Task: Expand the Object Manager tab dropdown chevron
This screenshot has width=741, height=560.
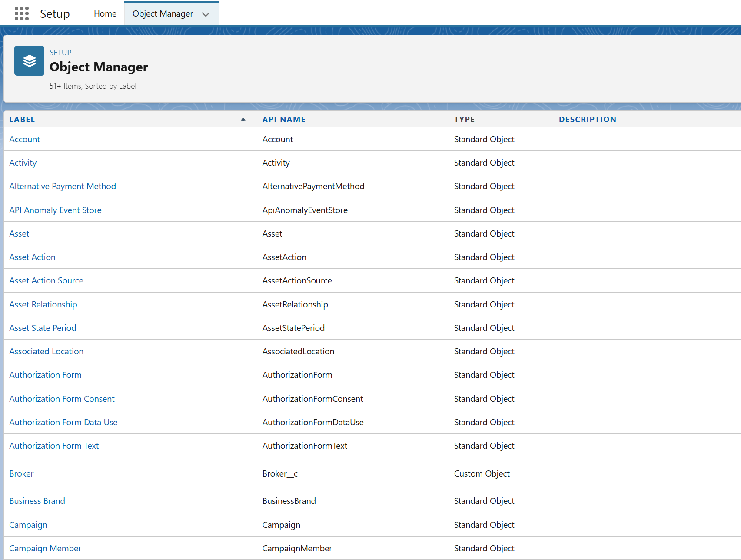Action: click(x=206, y=14)
